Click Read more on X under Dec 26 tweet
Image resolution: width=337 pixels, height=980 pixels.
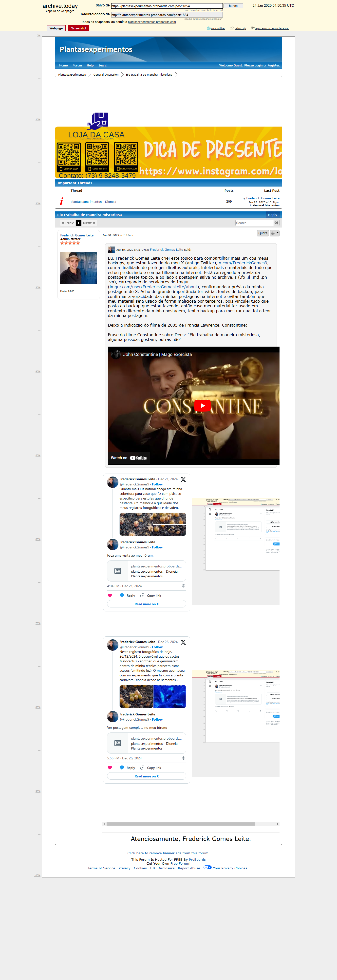147,776
